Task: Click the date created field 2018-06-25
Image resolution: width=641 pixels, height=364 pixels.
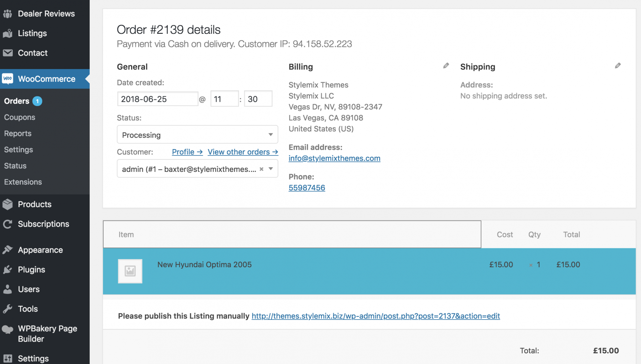Action: (x=157, y=99)
